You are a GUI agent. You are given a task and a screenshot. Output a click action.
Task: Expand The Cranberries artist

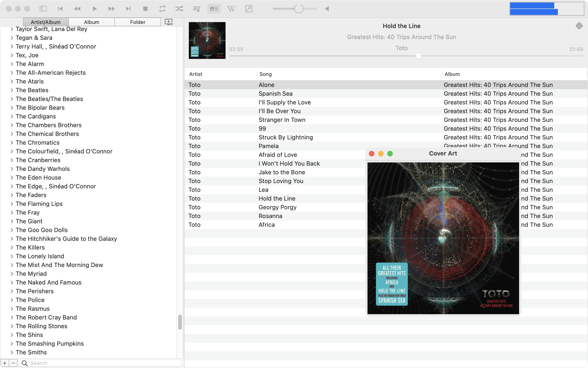click(12, 160)
